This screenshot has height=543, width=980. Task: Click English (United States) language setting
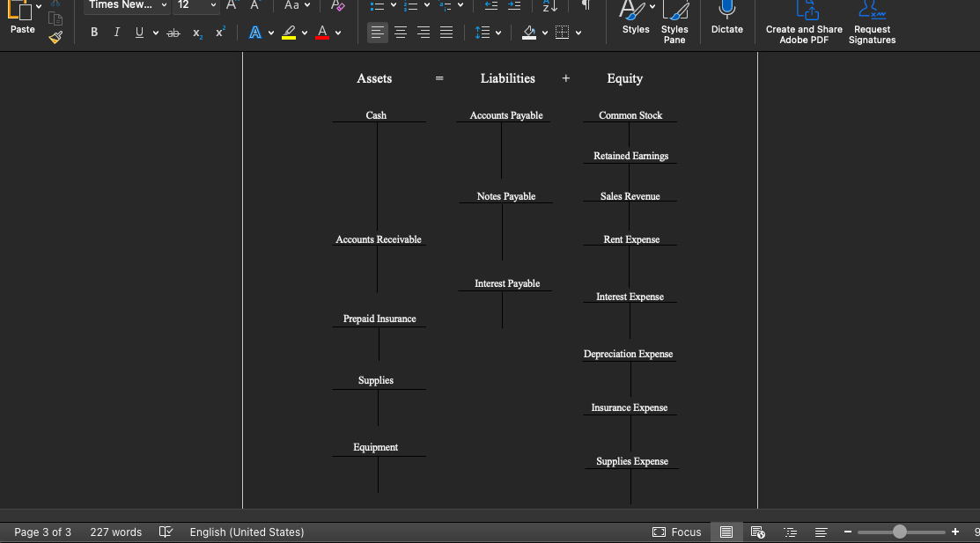247,532
